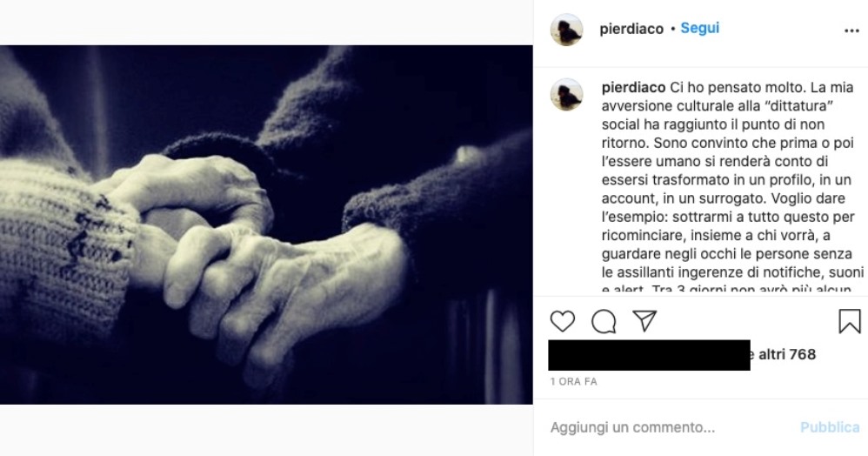Image resolution: width=868 pixels, height=456 pixels.
Task: Open the three-dot more options menu
Action: pyautogui.click(x=851, y=30)
